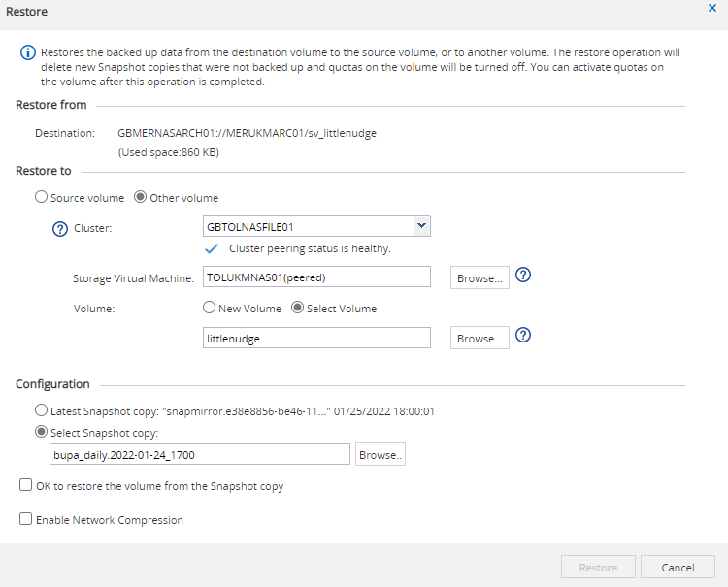Screen dimensions: 728x587
Task: Click the info icon beside the restore description
Action: [x=27, y=51]
